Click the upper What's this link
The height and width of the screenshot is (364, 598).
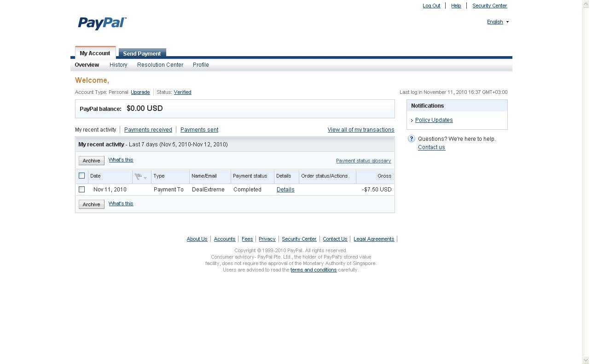point(121,160)
